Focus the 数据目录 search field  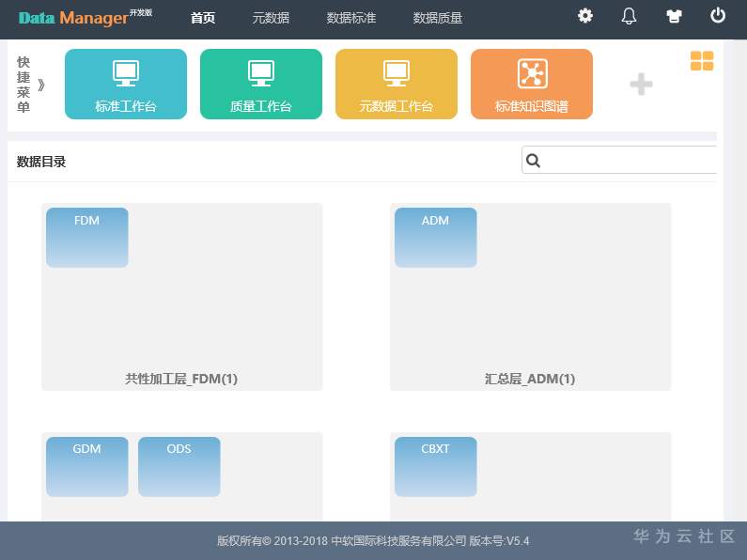(619, 160)
